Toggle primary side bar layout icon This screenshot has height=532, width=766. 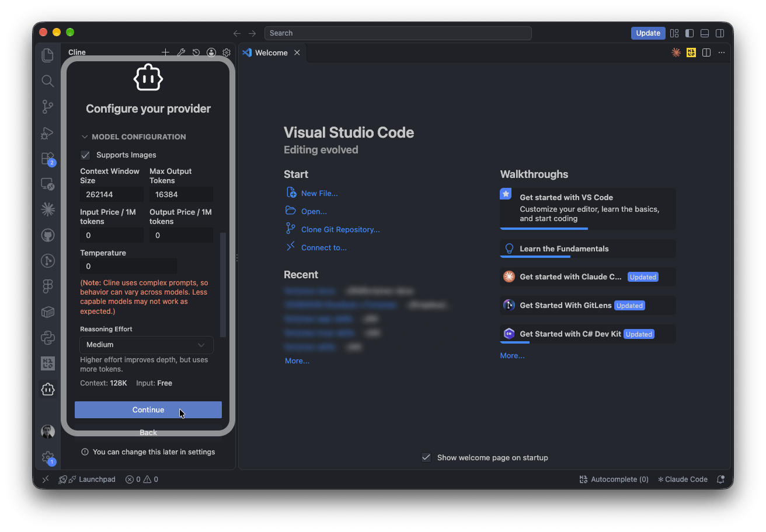tap(690, 33)
